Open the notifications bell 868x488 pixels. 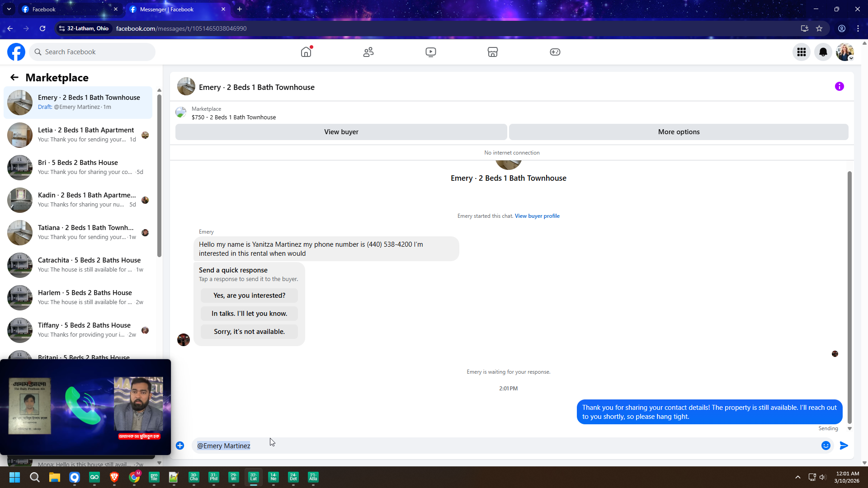(823, 52)
